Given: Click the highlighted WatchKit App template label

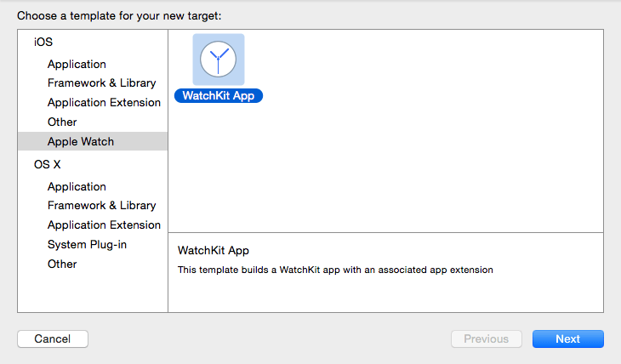Looking at the screenshot, I should pos(219,96).
